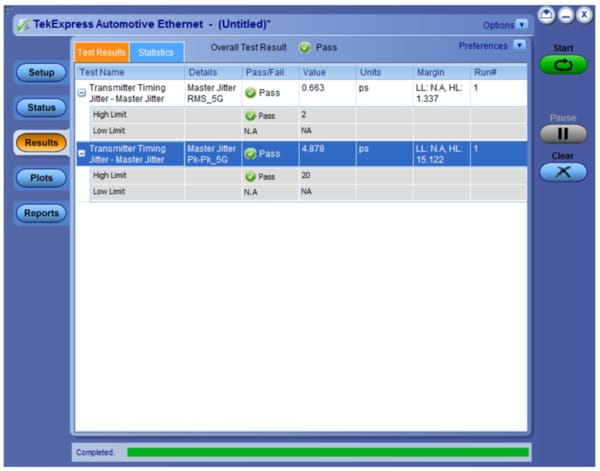The width and height of the screenshot is (600, 471).
Task: Click the Pass icon in Master Jitter RMS_5G row
Action: tap(250, 93)
